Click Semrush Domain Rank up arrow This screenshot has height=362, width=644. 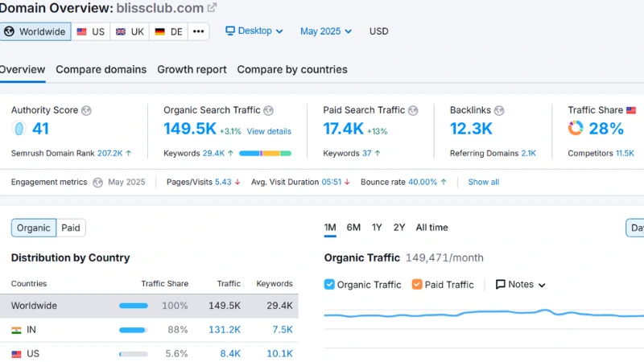pyautogui.click(x=129, y=153)
